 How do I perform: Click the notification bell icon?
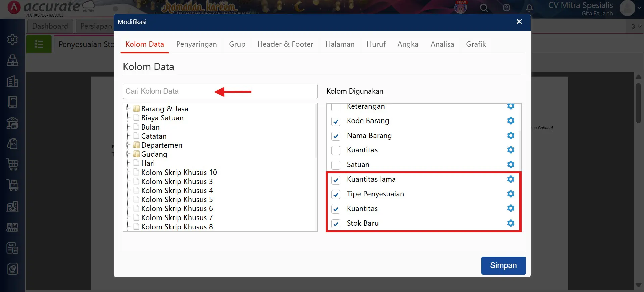click(x=529, y=8)
